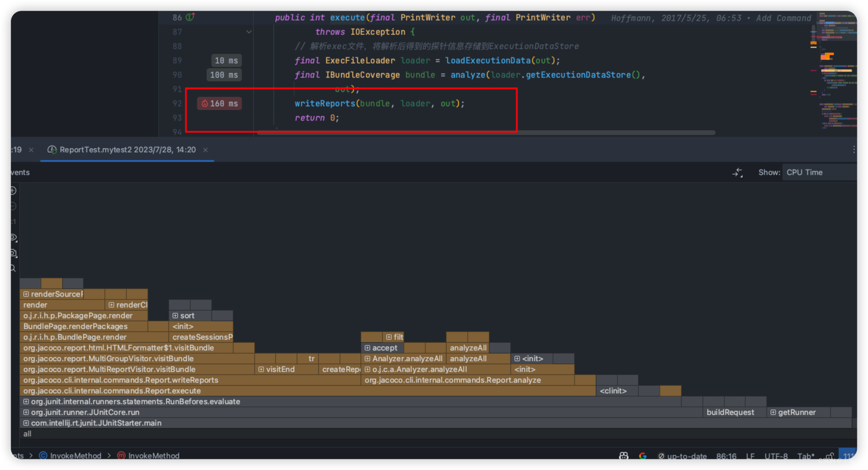Click the writeReports call on line 92

pos(325,103)
